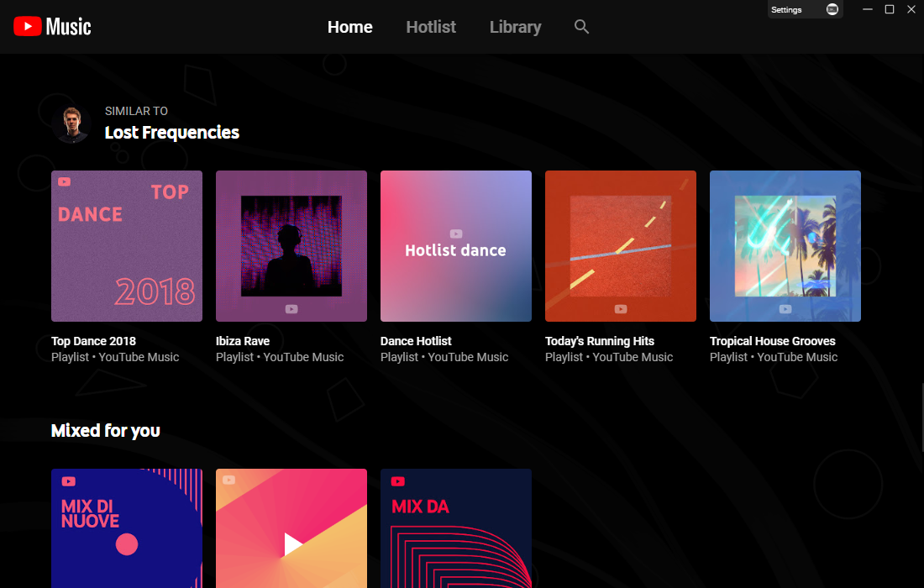Screen dimensions: 924x588
Task: Click the vertical scrollbar thumb
Action: coord(921,417)
